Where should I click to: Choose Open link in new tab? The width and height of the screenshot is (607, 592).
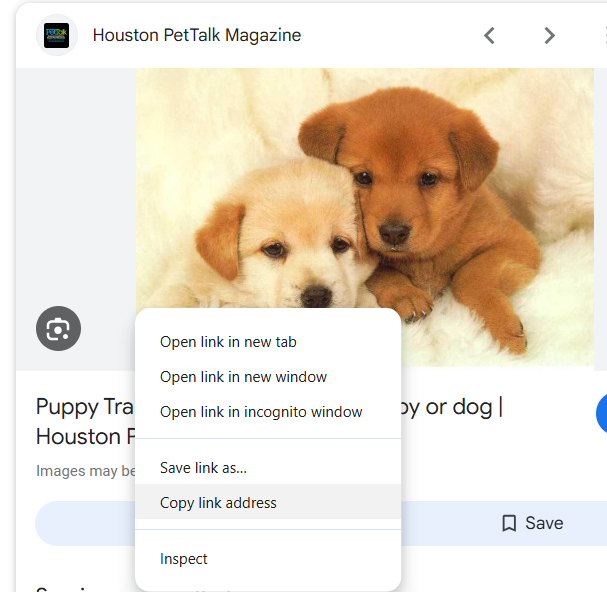[228, 342]
